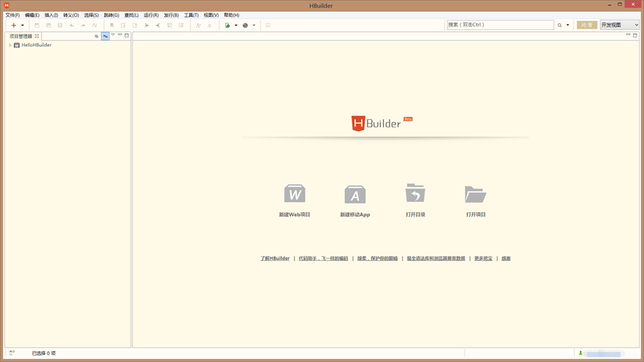Open dropdown arrow beside the New plus icon
Viewport: 644px width, 362px height.
(x=23, y=25)
